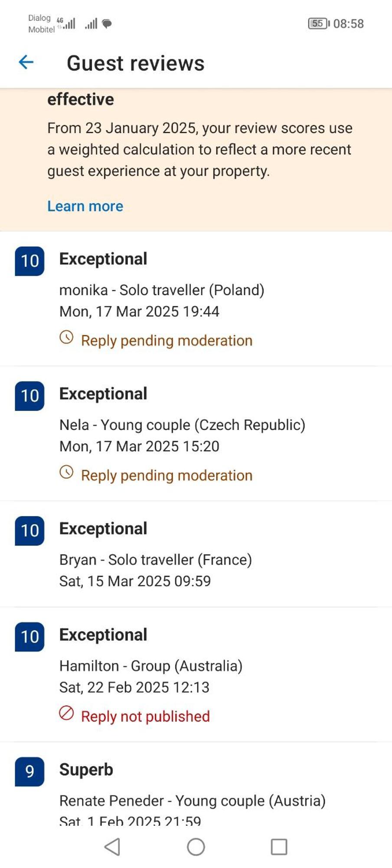
Task: Tap the Android back navigation triangle
Action: [113, 847]
